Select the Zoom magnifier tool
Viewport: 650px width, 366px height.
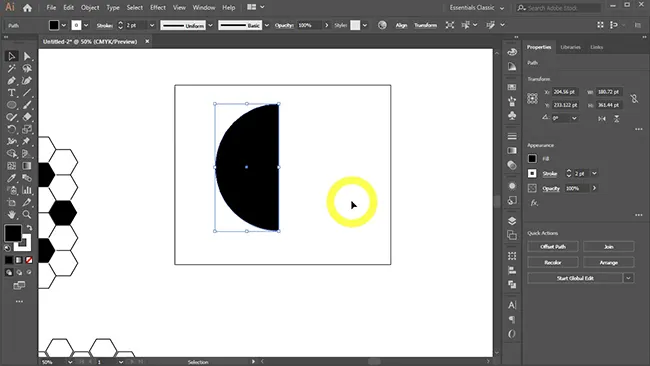[27, 215]
